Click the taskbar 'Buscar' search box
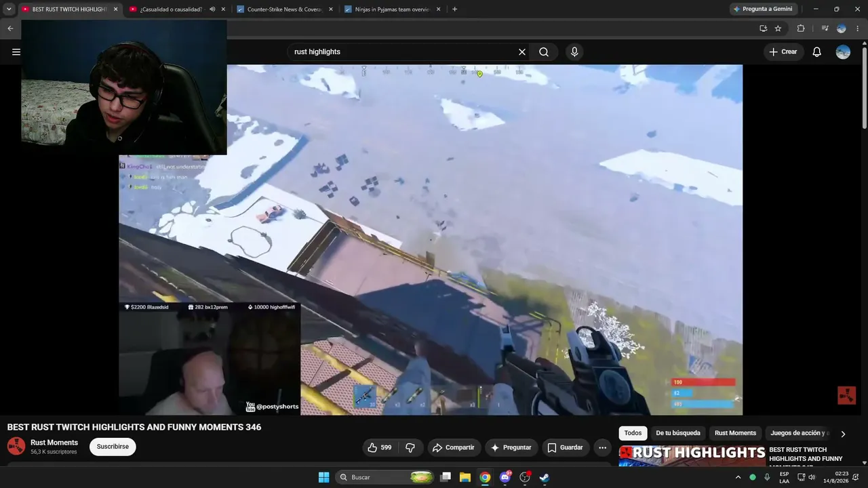Image resolution: width=868 pixels, height=488 pixels. click(x=385, y=477)
